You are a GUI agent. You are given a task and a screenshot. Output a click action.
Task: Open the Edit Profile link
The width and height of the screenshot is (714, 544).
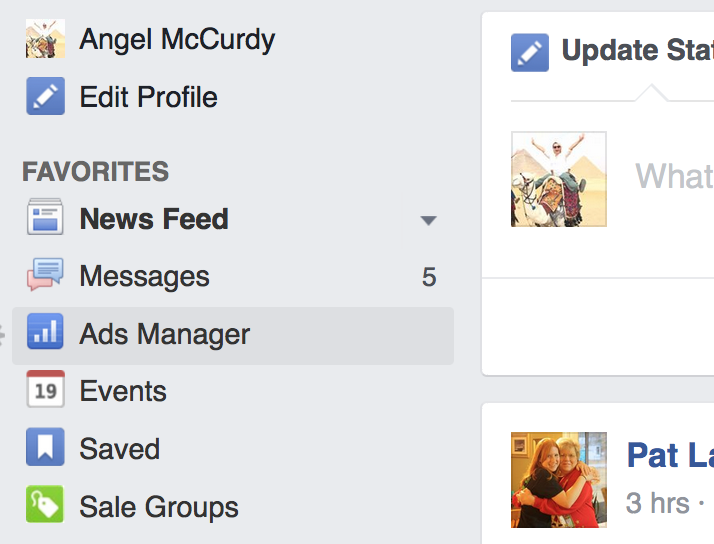pyautogui.click(x=148, y=97)
